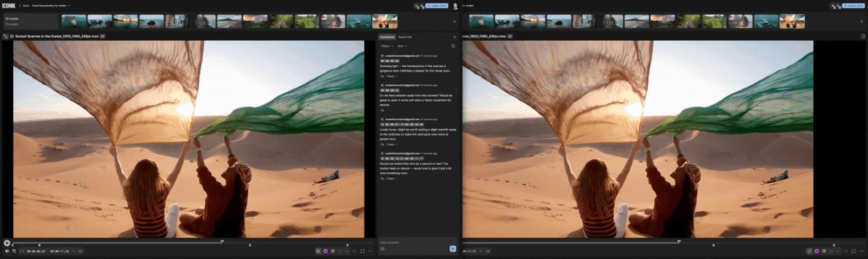Image resolution: width=868 pixels, height=259 pixels.
Task: Click the All Assets box in left window
Action: pos(30,21)
